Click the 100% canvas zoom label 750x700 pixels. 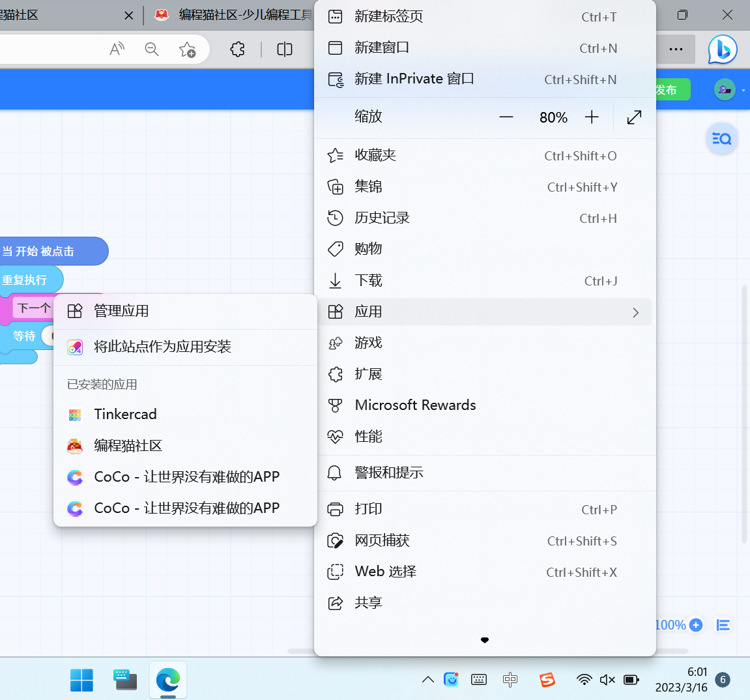click(x=671, y=625)
